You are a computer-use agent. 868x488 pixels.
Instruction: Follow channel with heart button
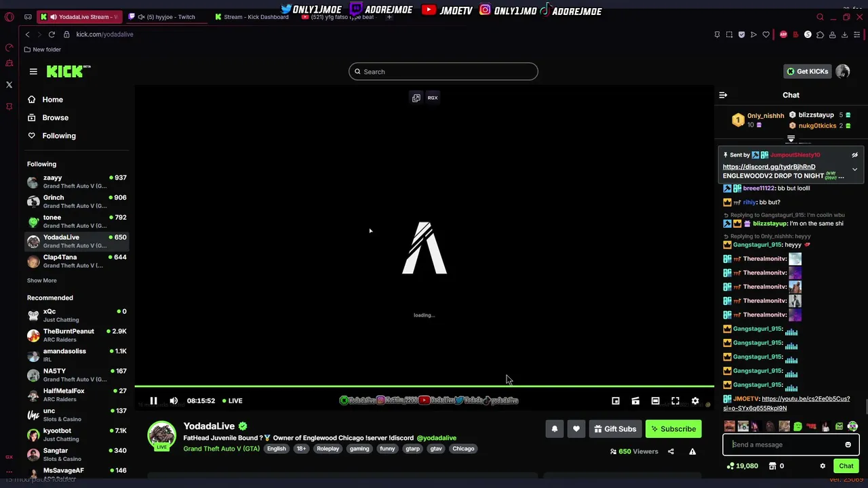(576, 429)
